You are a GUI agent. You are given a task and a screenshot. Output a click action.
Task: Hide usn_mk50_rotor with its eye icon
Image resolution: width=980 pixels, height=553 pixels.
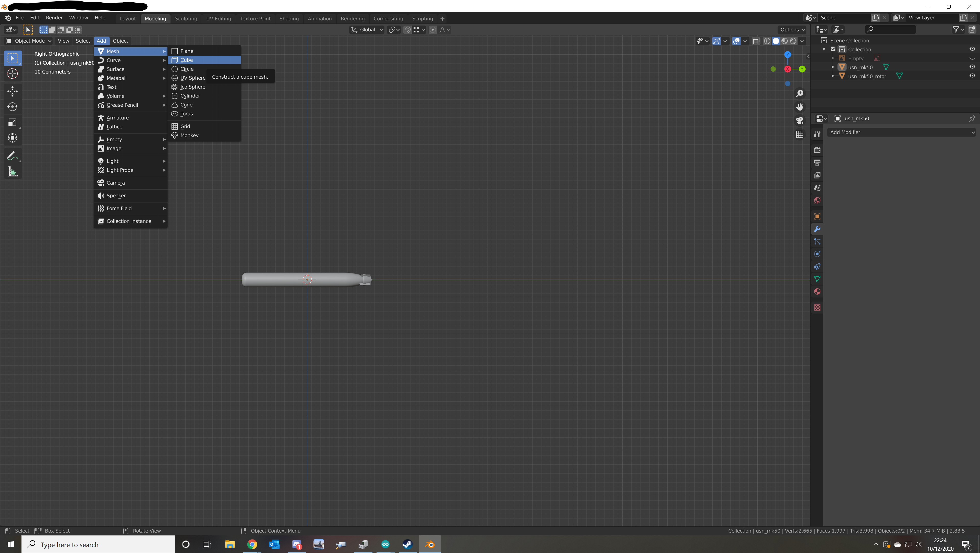click(x=972, y=76)
